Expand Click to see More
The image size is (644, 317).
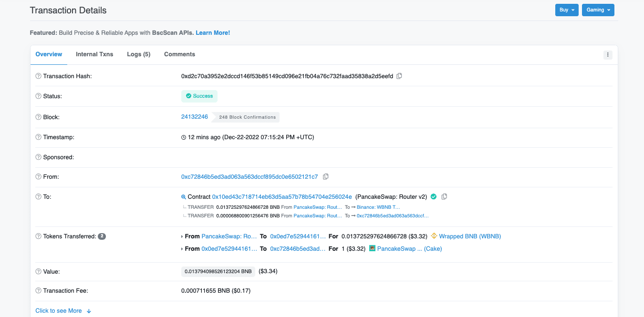[63, 311]
